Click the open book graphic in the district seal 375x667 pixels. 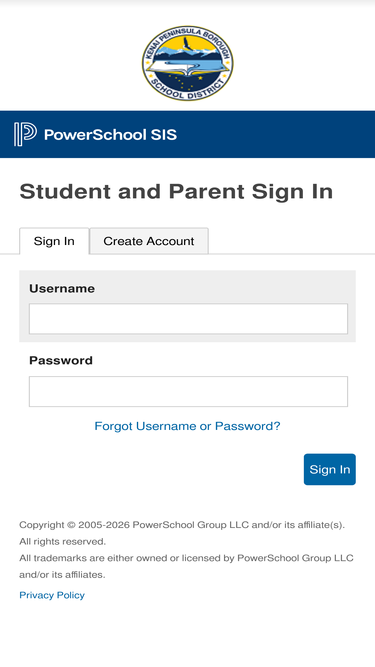(x=188, y=69)
